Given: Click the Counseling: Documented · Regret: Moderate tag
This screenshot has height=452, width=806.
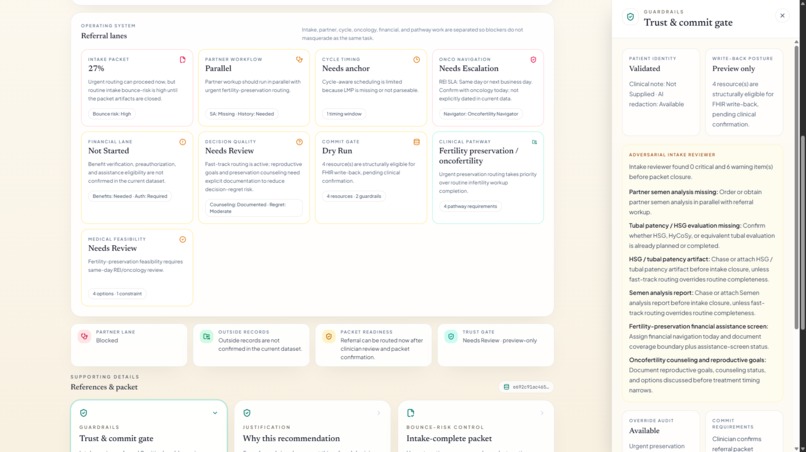Looking at the screenshot, I should tap(253, 208).
